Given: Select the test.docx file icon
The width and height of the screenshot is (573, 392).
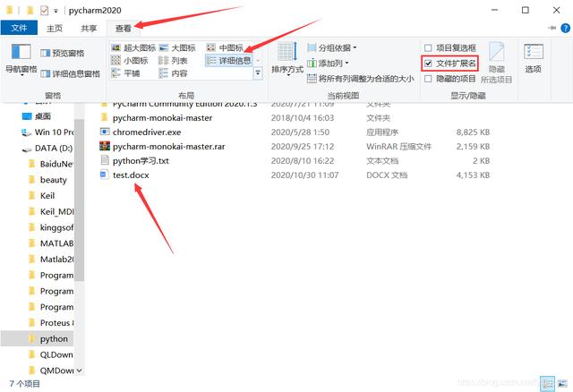Looking at the screenshot, I should pos(105,175).
